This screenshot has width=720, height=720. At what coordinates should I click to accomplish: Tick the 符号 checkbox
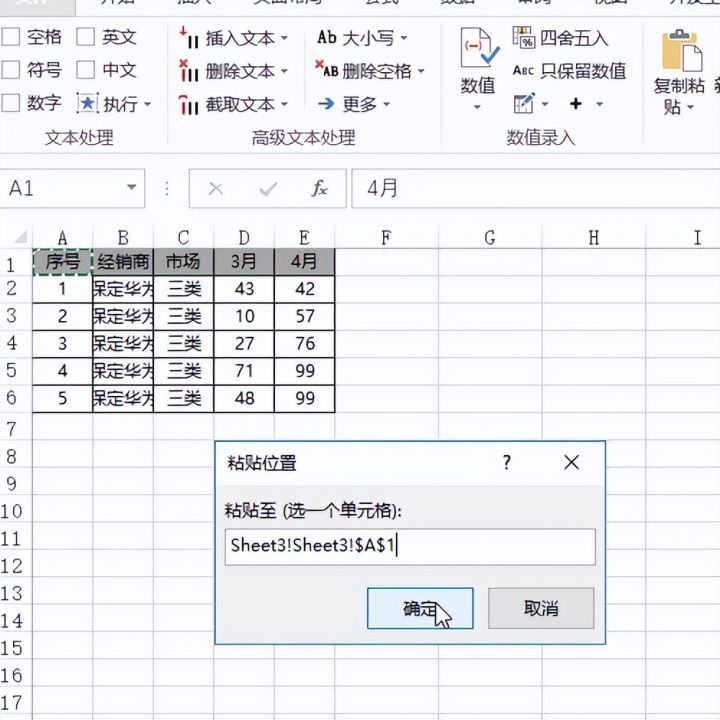click(x=11, y=70)
